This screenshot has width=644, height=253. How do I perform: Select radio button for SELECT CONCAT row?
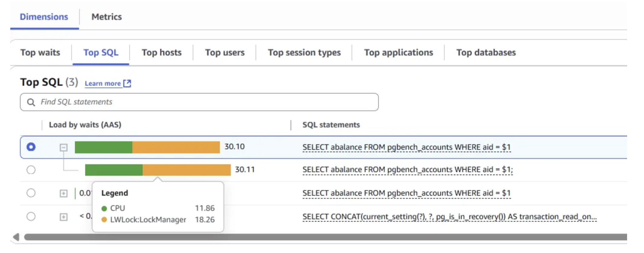[31, 216]
